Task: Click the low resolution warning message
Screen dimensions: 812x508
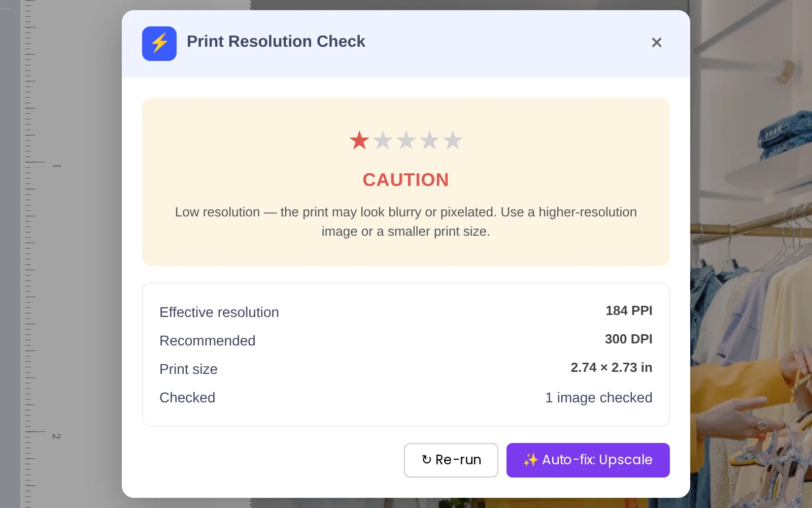Action: [x=406, y=221]
